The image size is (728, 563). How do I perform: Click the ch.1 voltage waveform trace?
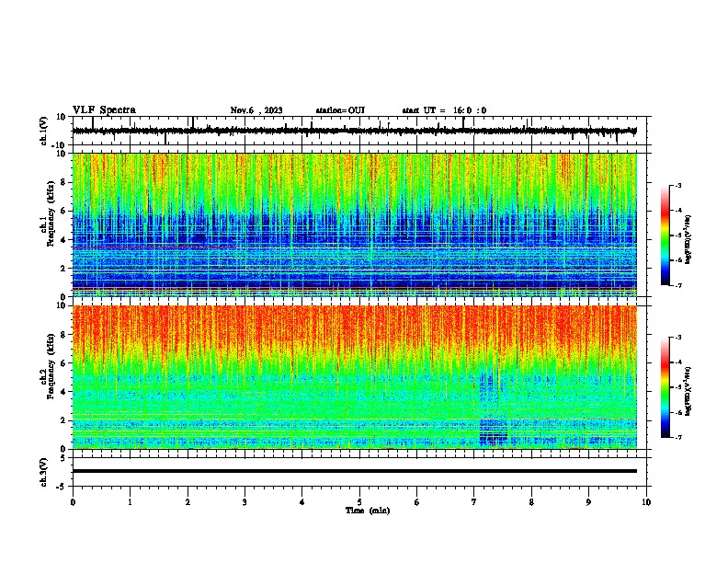354,131
